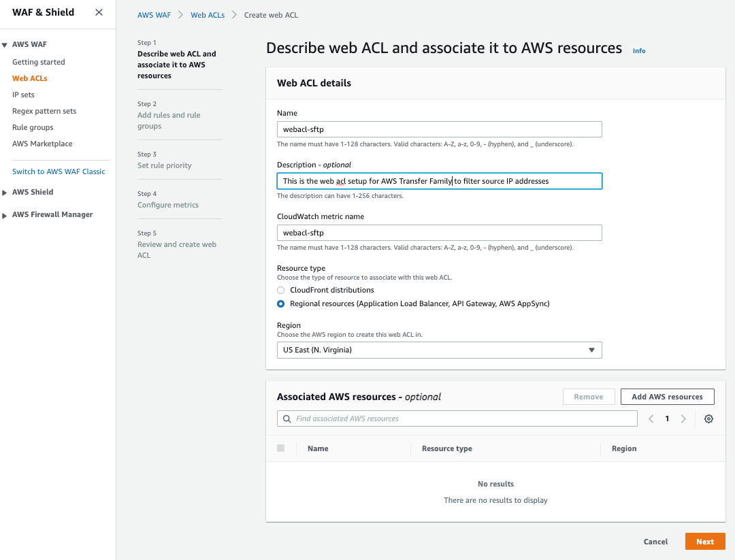735x560 pixels.
Task: Open Rule groups from the sidebar
Action: (32, 127)
